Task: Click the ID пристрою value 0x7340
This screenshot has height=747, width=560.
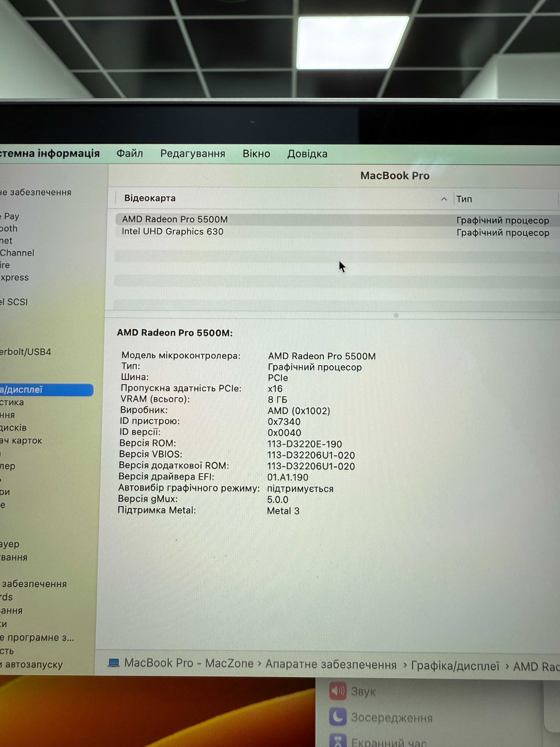Action: click(x=284, y=422)
